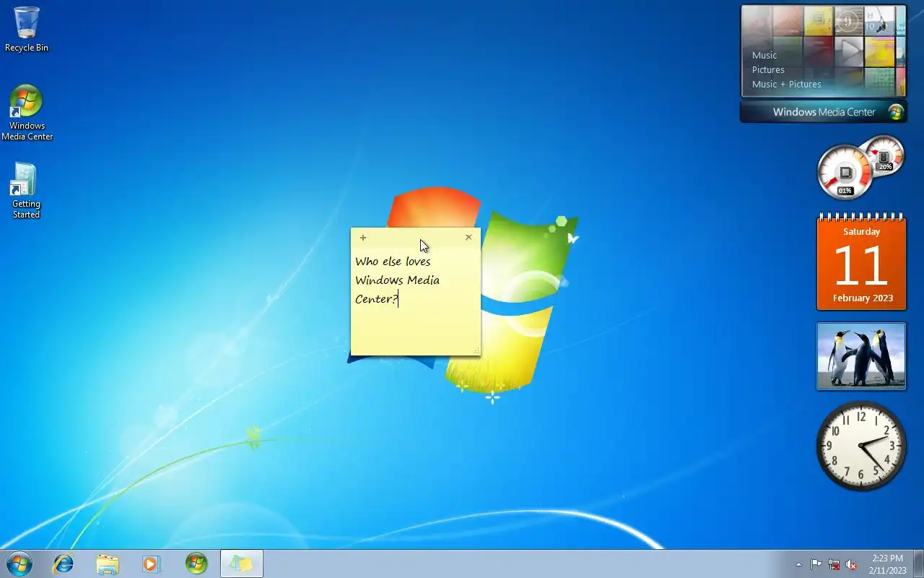Image resolution: width=924 pixels, height=578 pixels.
Task: Select Music in the Media Center gadget
Action: pyautogui.click(x=764, y=55)
